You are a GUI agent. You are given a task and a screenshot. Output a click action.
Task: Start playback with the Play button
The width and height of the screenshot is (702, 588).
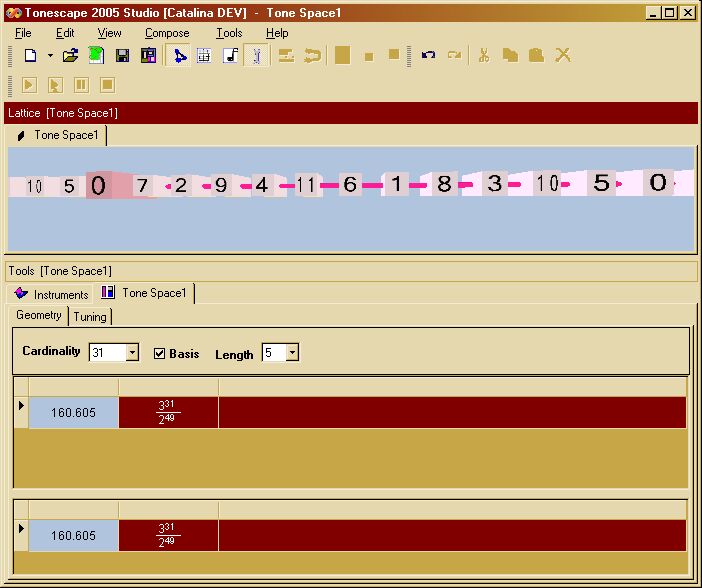29,85
